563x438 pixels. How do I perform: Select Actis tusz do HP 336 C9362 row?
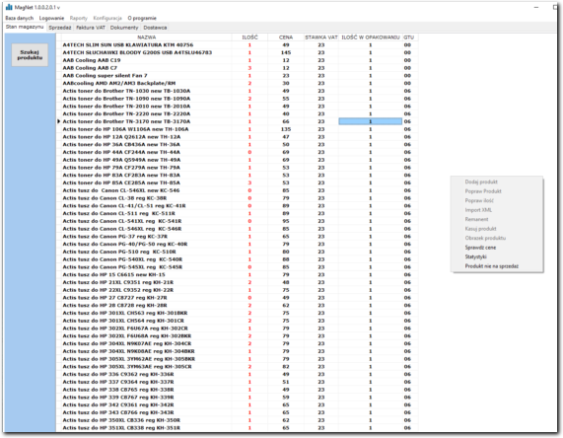[x=237, y=374]
